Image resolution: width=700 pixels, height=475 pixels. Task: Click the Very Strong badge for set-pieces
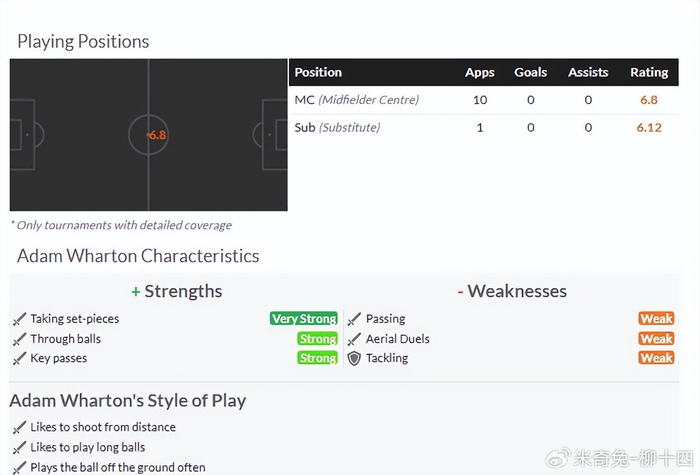click(x=303, y=319)
